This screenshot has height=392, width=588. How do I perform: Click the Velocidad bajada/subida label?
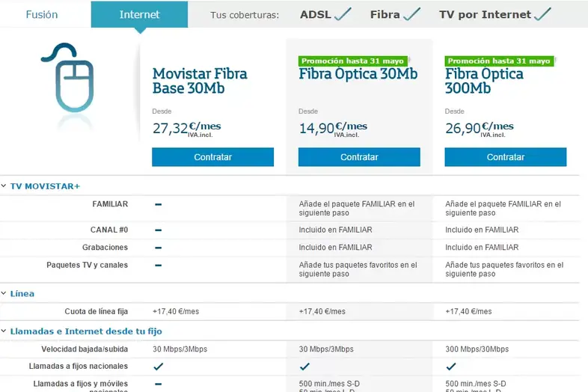point(85,349)
